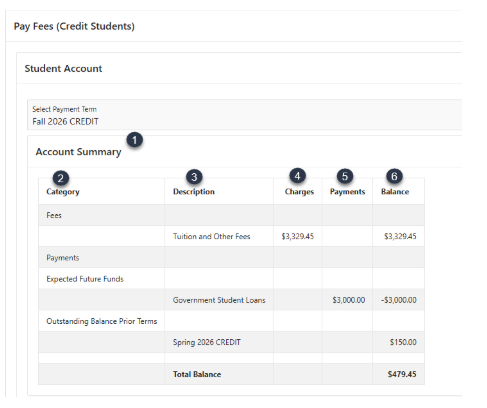
Task: Click the Description column header
Action: coord(194,192)
